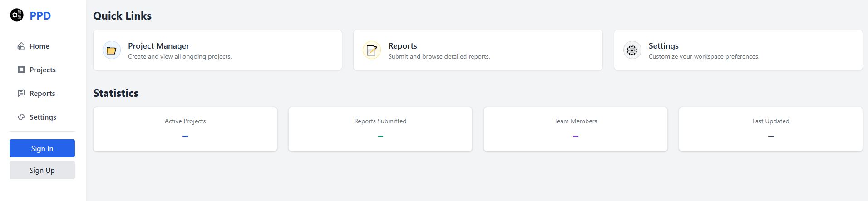Click the gray Sign Up button
Screen dimensions: 868x201
(x=42, y=170)
